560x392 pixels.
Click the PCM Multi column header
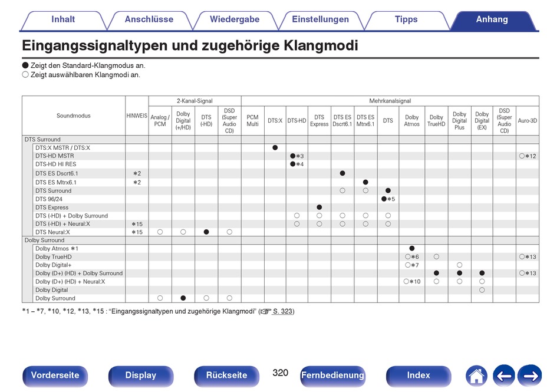[252, 121]
